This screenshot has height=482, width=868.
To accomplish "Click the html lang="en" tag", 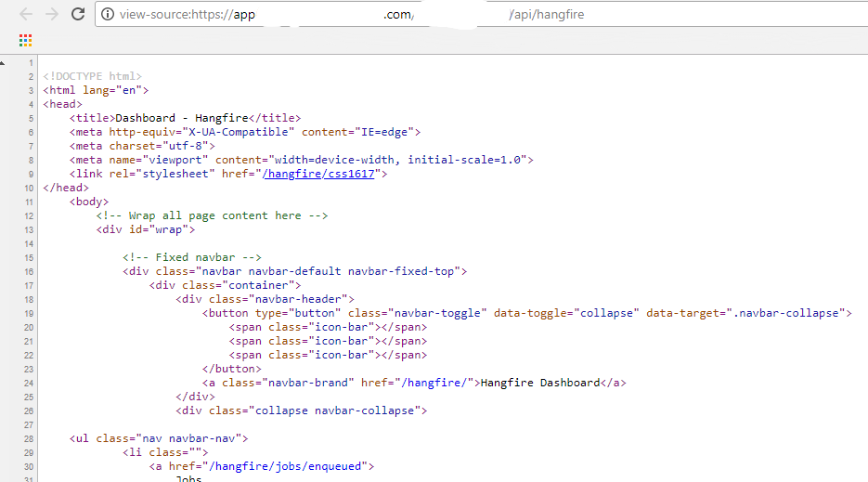I will pyautogui.click(x=96, y=90).
